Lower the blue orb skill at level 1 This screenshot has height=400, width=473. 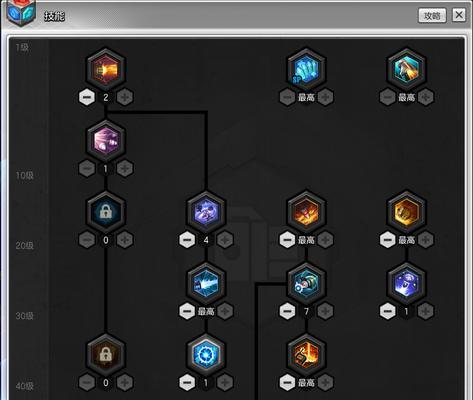[x=187, y=382]
